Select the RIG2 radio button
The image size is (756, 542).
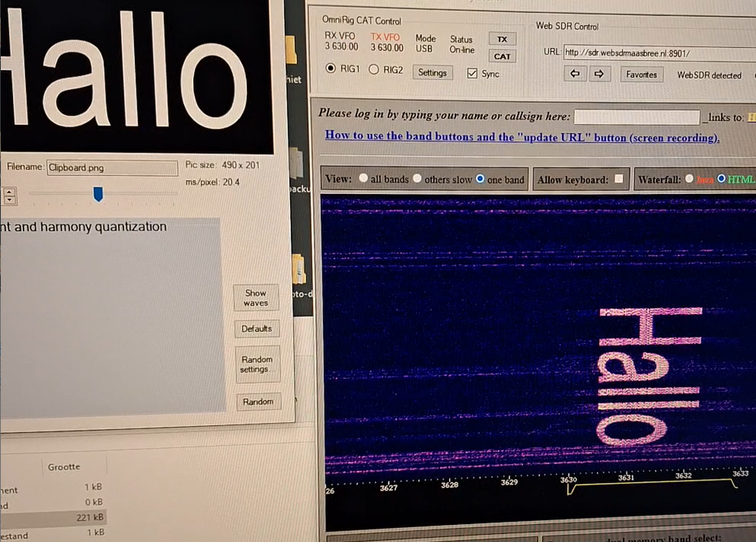click(374, 70)
